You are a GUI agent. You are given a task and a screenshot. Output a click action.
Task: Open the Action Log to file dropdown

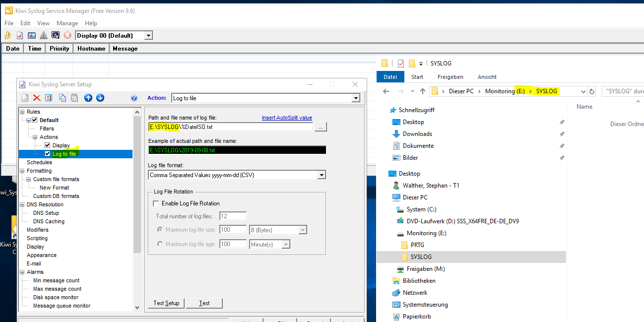[x=355, y=98]
